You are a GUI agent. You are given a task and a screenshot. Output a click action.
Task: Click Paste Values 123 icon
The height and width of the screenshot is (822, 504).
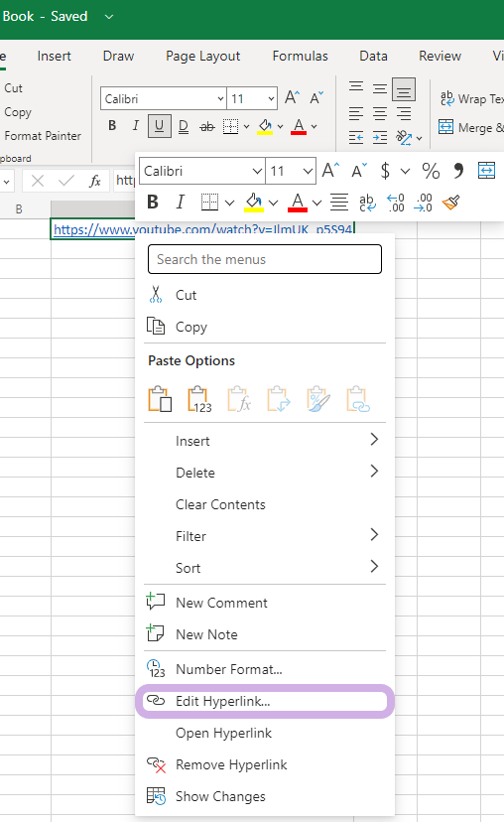(199, 399)
